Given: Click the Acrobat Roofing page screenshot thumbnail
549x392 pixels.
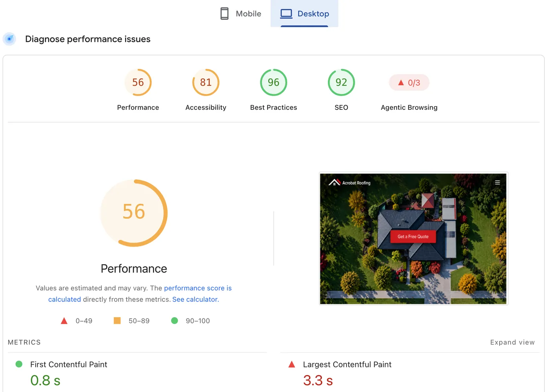Looking at the screenshot, I should 413,238.
